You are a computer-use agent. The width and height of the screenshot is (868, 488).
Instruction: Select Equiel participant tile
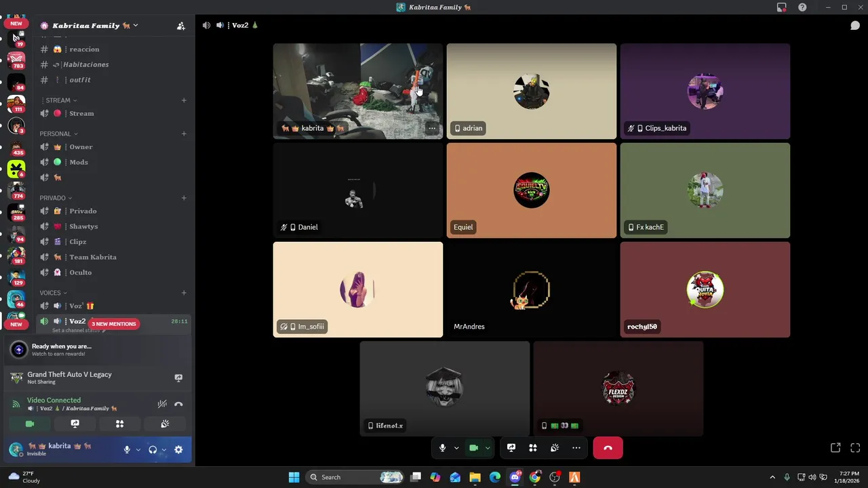[532, 190]
